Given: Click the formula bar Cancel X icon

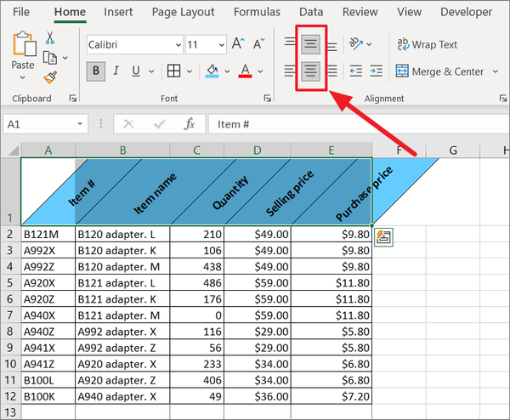Looking at the screenshot, I should (128, 124).
